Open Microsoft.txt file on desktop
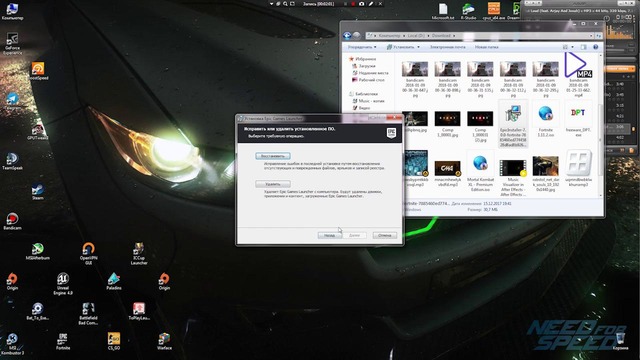This screenshot has height=360, width=640. 443,11
